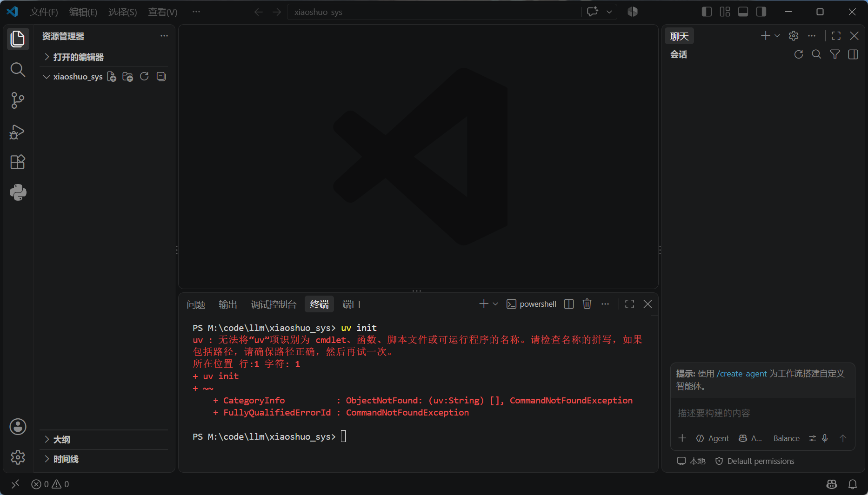This screenshot has width=868, height=495.
Task: Open the Agent mode dropdown
Action: point(712,438)
